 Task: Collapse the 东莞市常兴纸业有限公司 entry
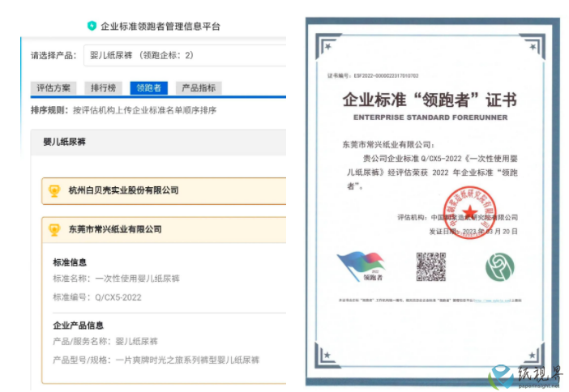coord(164,229)
